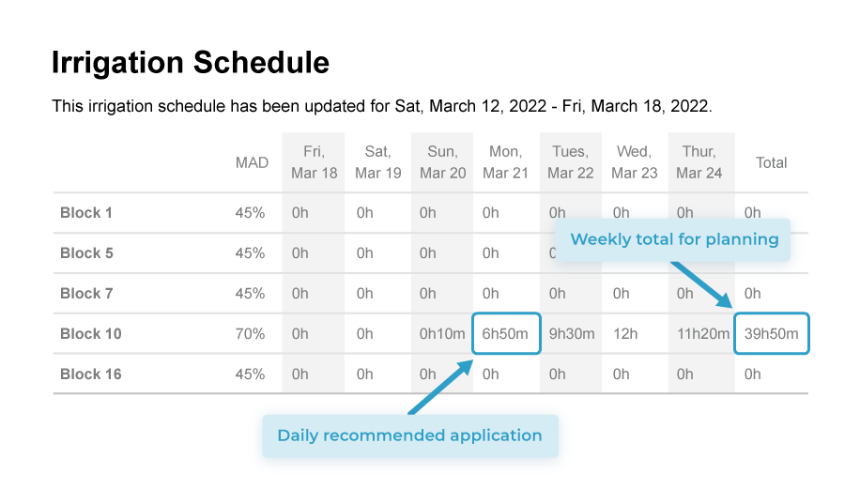Viewport: 860px width, 504px height.
Task: Click the 9h30m Tuesday cell
Action: click(x=571, y=334)
